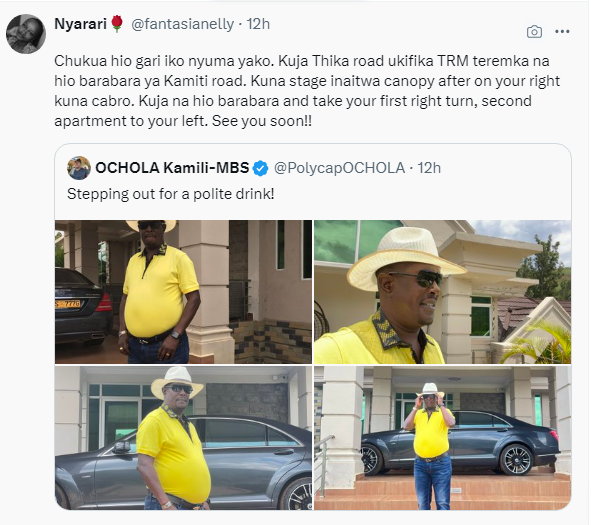Open the top-right close-up photo with white hat
The image size is (591, 525).
442,292
